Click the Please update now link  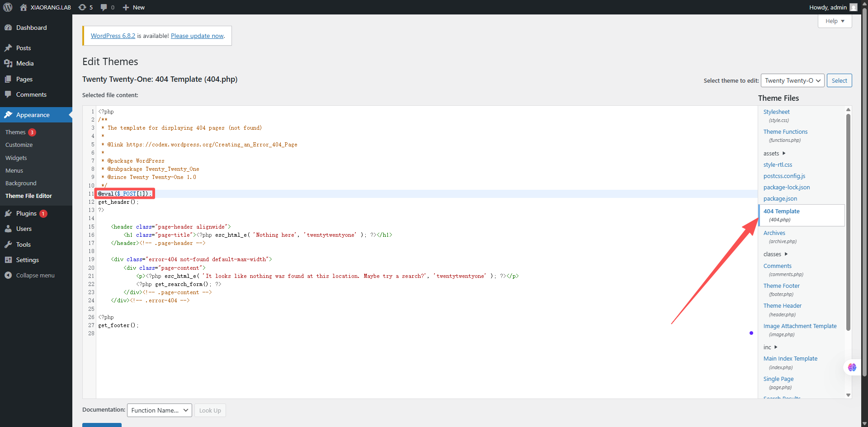click(x=197, y=36)
